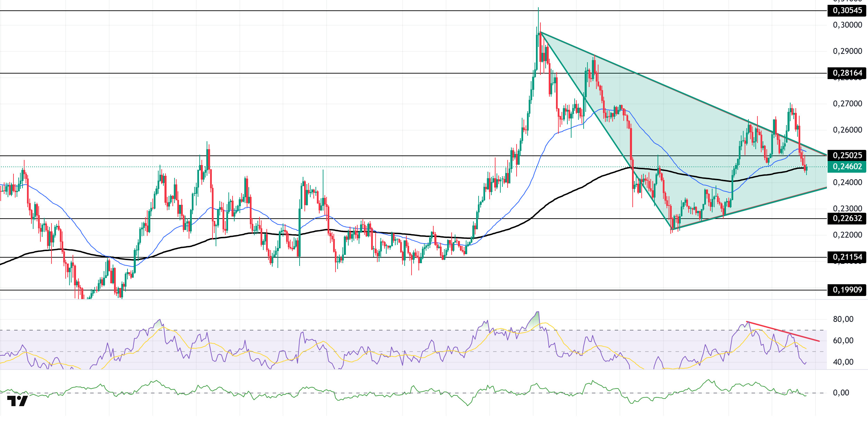
Task: Click the 80,00 RSI scale label
Action: pyautogui.click(x=843, y=319)
